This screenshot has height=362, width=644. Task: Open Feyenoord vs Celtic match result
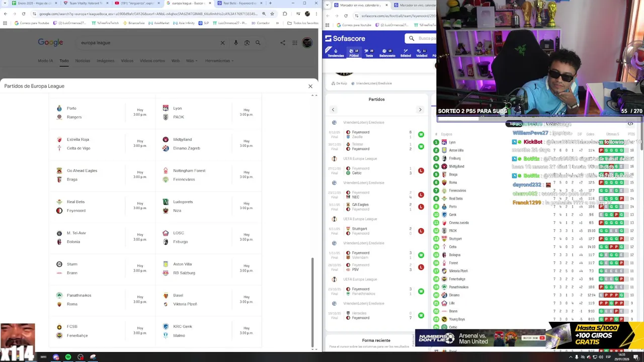(x=377, y=170)
